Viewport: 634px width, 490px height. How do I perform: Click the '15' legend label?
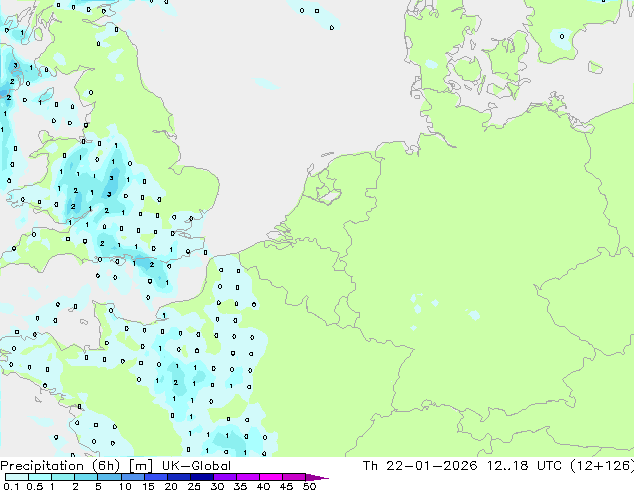click(148, 486)
